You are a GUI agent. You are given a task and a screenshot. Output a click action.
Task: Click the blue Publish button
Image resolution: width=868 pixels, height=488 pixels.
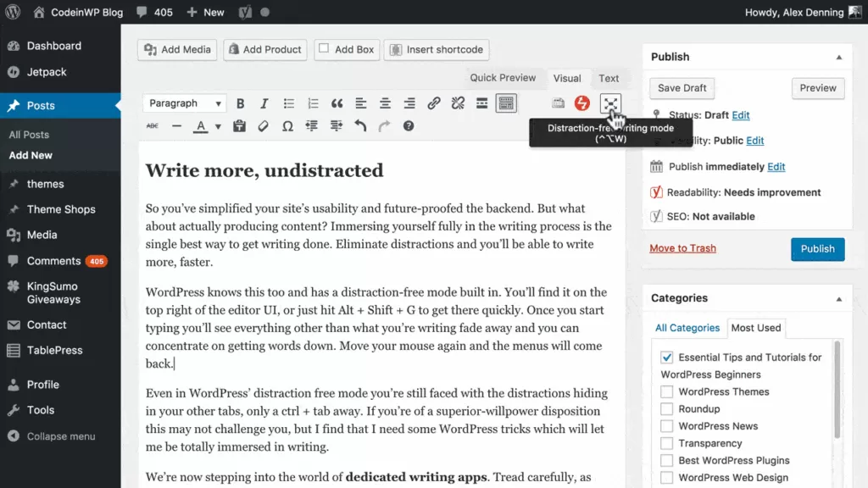(817, 249)
